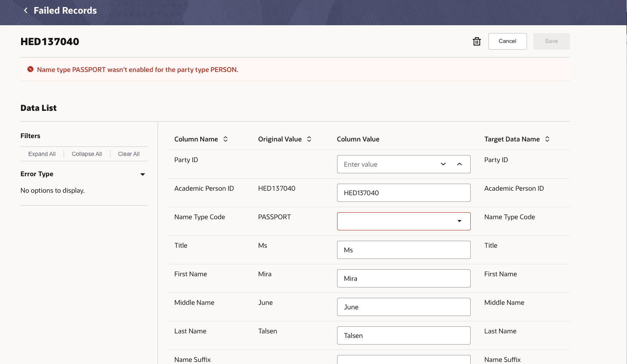Image resolution: width=627 pixels, height=364 pixels.
Task: Click Expand All filters
Action: (42, 154)
